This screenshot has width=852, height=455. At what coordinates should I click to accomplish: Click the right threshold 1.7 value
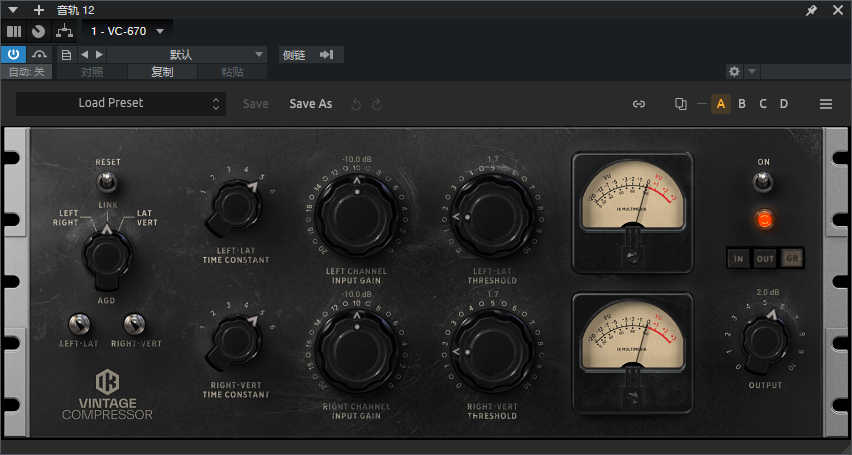point(493,294)
